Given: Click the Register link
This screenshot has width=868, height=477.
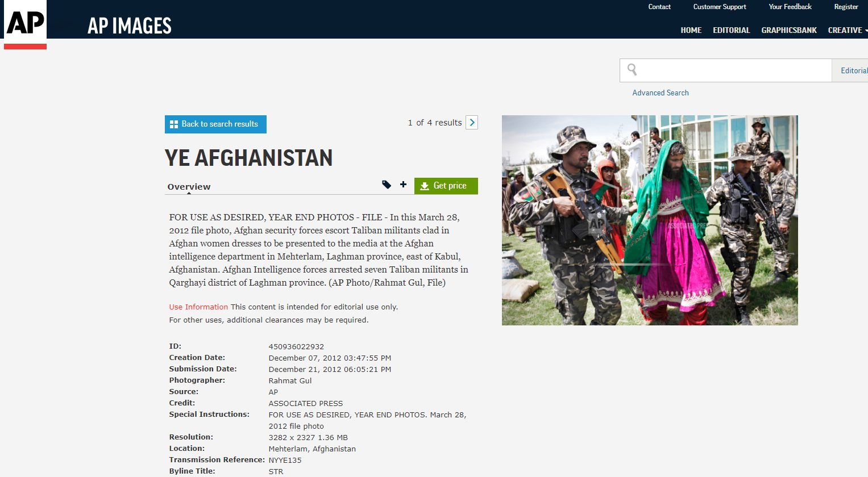Looking at the screenshot, I should pyautogui.click(x=846, y=7).
